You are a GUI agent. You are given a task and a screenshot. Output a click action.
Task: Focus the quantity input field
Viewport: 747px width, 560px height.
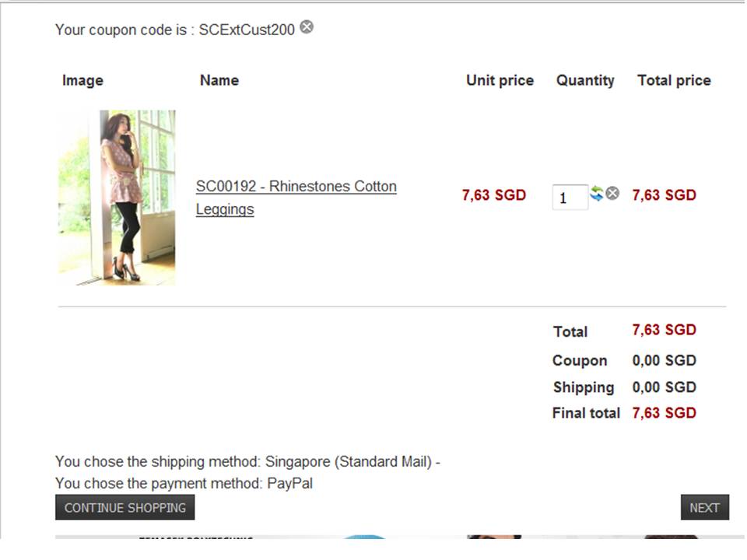569,198
